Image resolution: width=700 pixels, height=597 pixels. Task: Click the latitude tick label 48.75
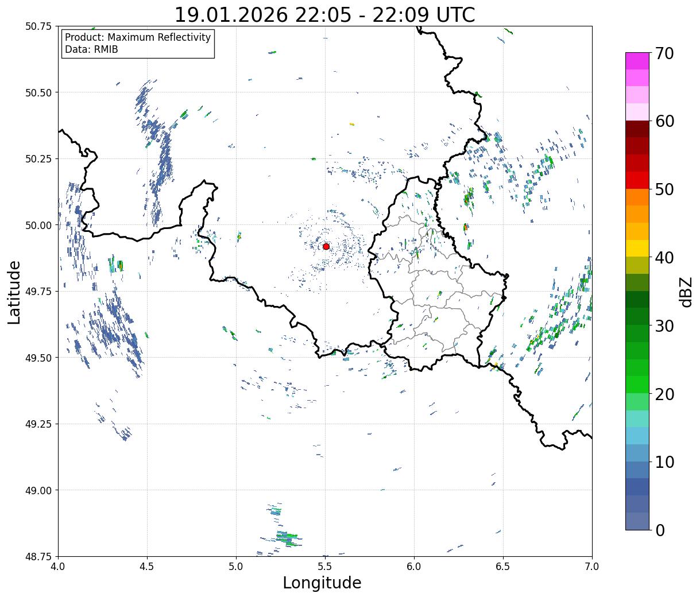[38, 556]
